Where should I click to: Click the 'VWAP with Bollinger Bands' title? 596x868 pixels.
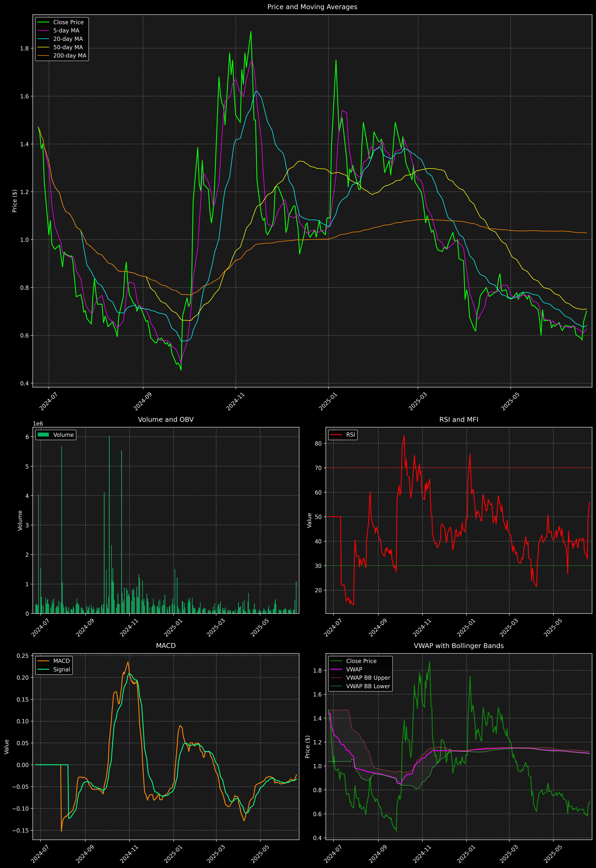click(x=459, y=646)
